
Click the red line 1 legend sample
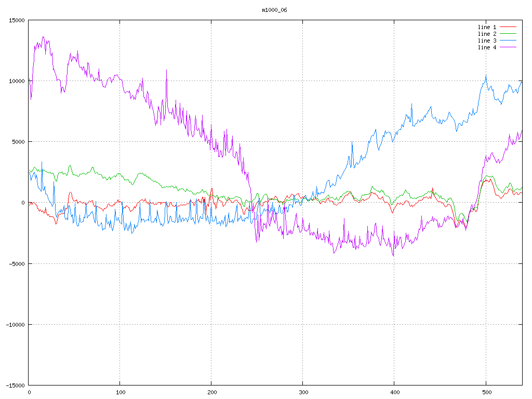point(509,27)
